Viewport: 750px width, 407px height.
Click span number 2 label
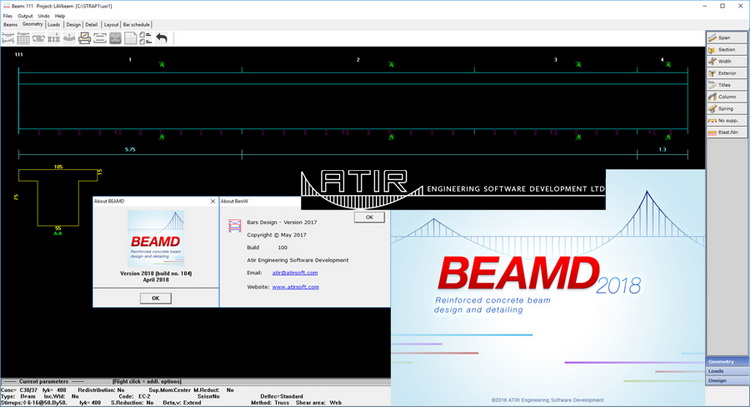(x=358, y=60)
